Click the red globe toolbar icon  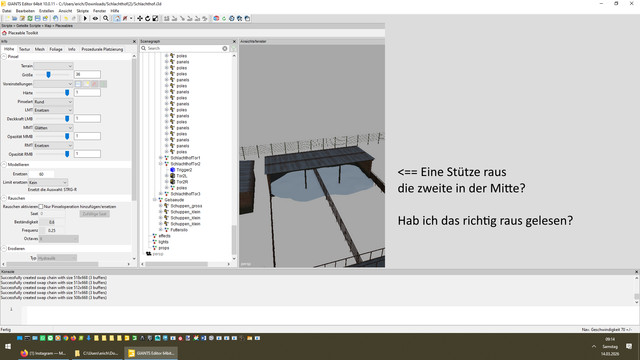(216, 18)
